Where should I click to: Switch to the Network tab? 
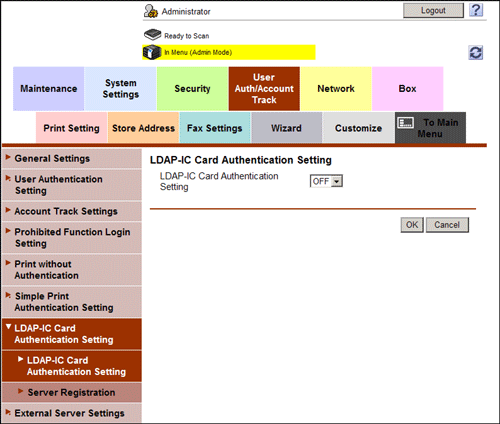(336, 89)
